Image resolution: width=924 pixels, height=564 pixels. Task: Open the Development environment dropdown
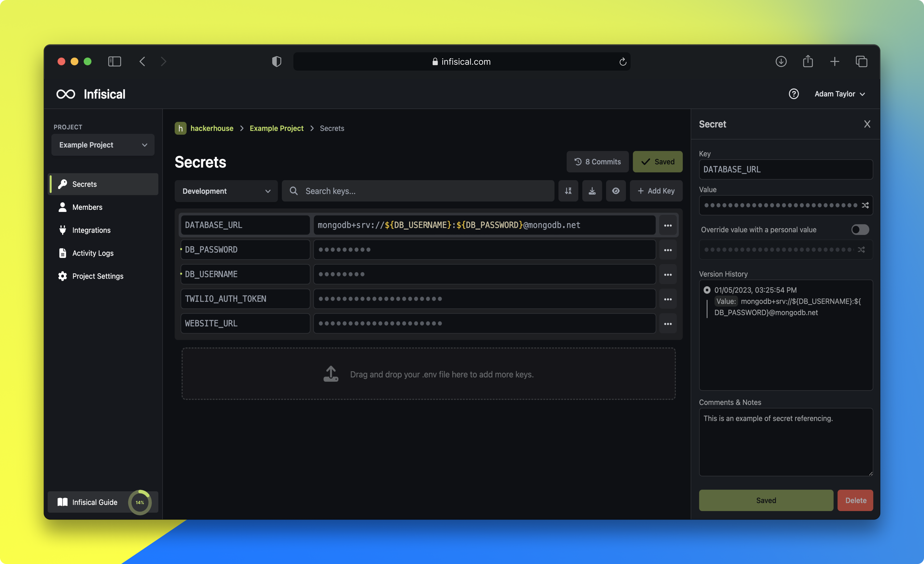(x=226, y=191)
